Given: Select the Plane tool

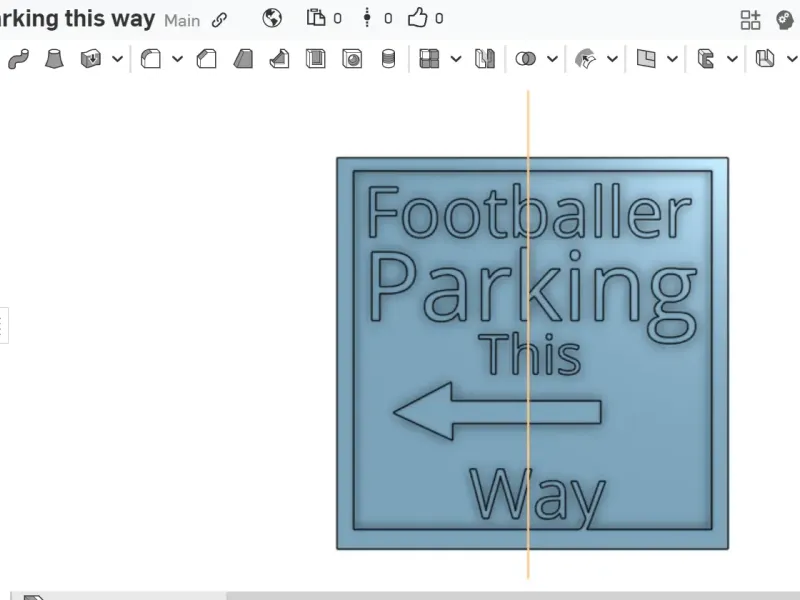Looking at the screenshot, I should tap(646, 59).
